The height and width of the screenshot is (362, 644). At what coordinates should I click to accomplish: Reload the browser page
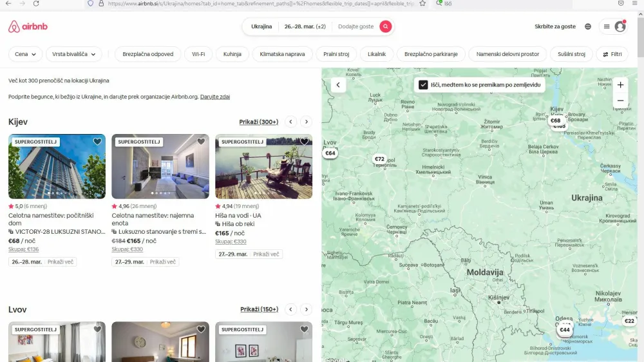(36, 3)
